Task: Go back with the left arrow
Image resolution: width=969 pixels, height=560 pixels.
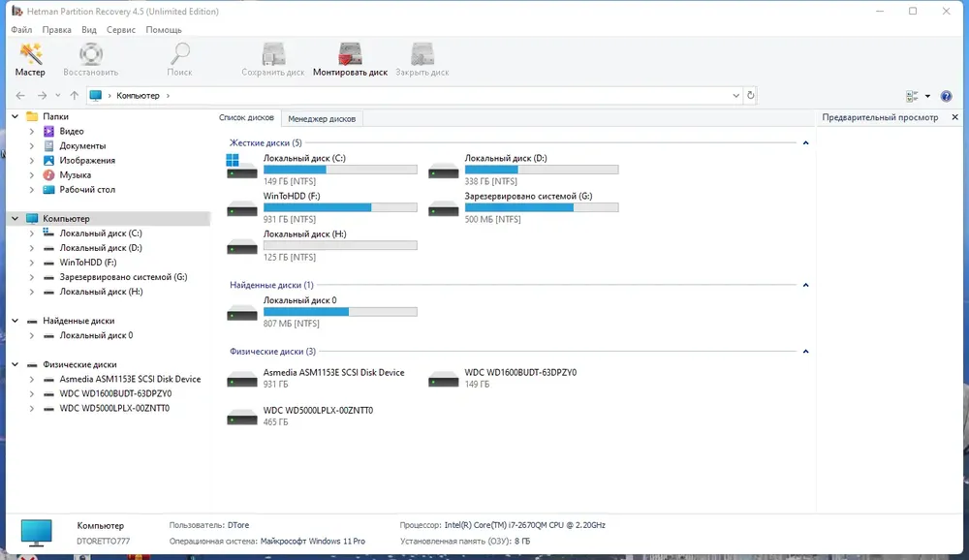Action: pyautogui.click(x=20, y=96)
